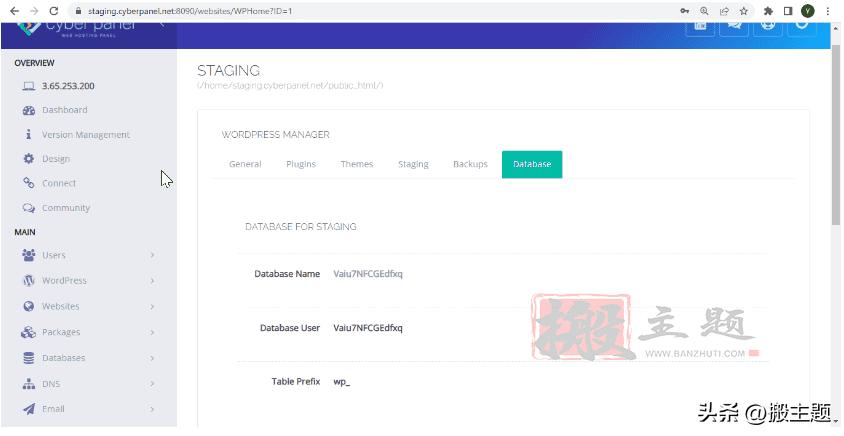Open the Backups tab

(470, 164)
